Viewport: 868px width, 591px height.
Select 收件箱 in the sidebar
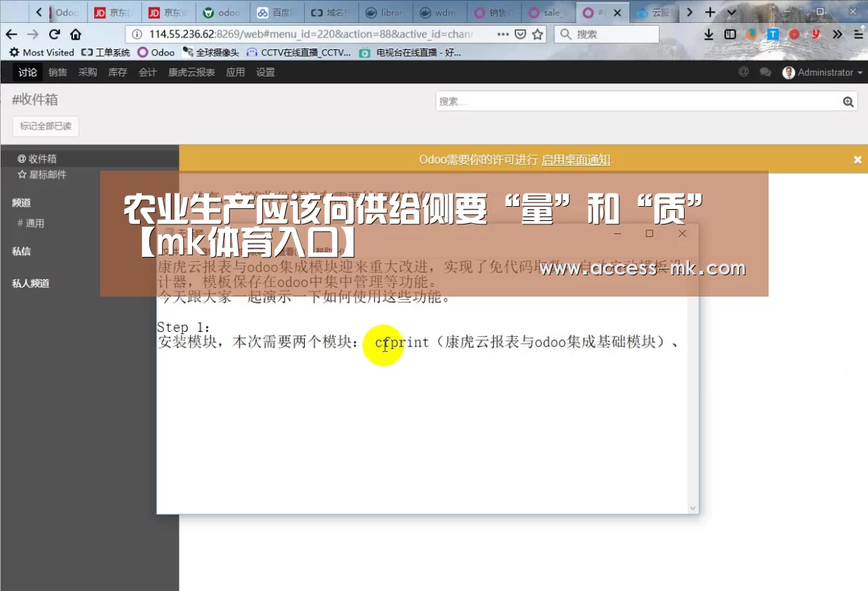(90, 159)
